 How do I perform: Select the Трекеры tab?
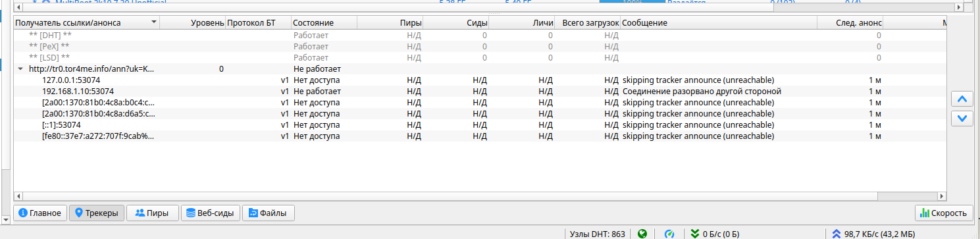coord(97,213)
